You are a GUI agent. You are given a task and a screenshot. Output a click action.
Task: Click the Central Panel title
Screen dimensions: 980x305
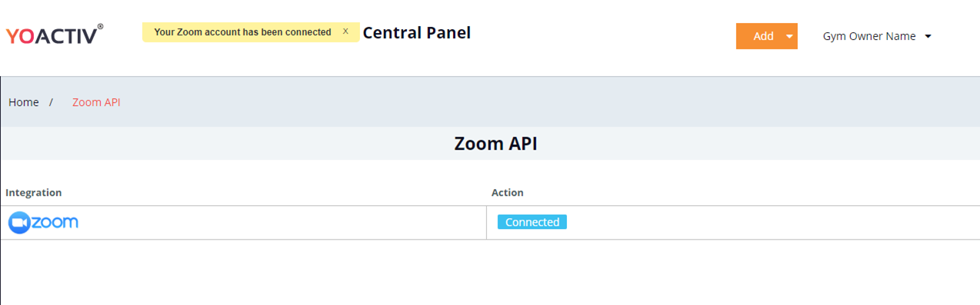417,32
